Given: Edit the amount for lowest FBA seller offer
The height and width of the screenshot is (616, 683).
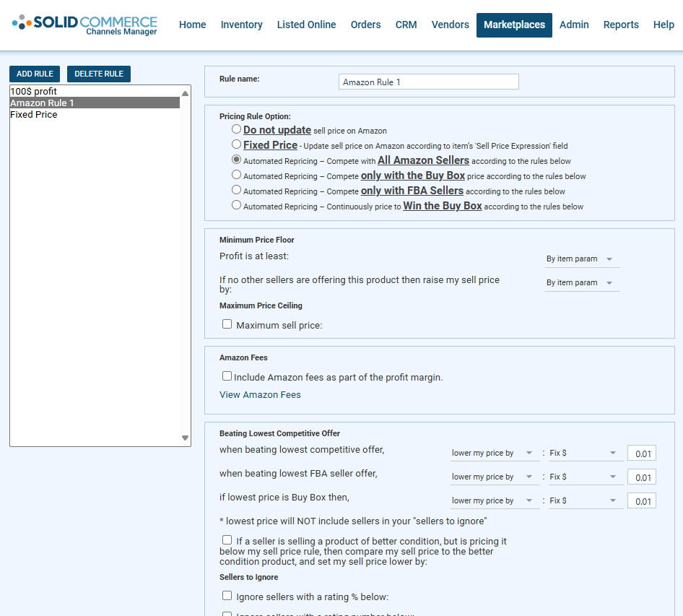Looking at the screenshot, I should coord(642,477).
